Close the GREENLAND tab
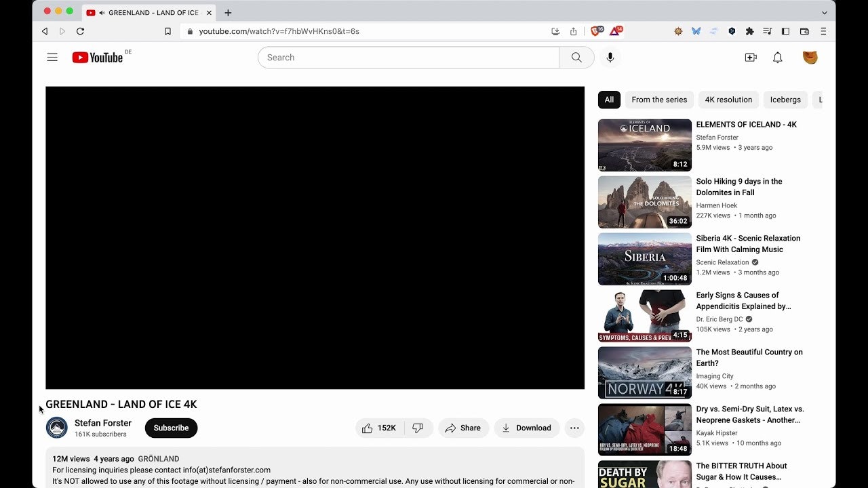 pos(209,13)
